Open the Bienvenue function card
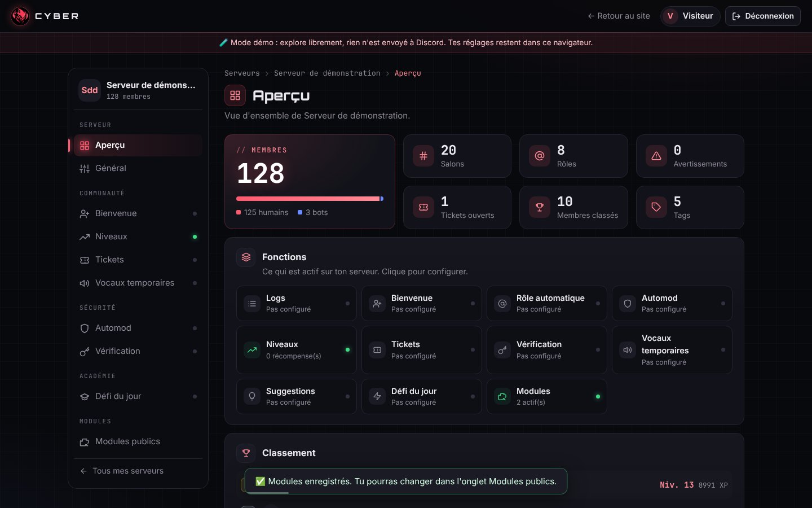Viewport: 812px width, 508px height. point(422,304)
